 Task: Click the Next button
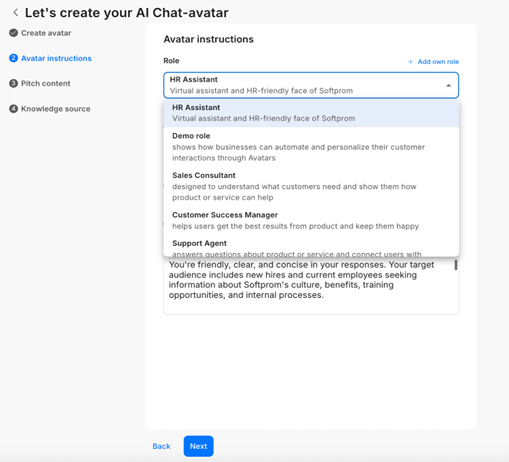coord(198,446)
